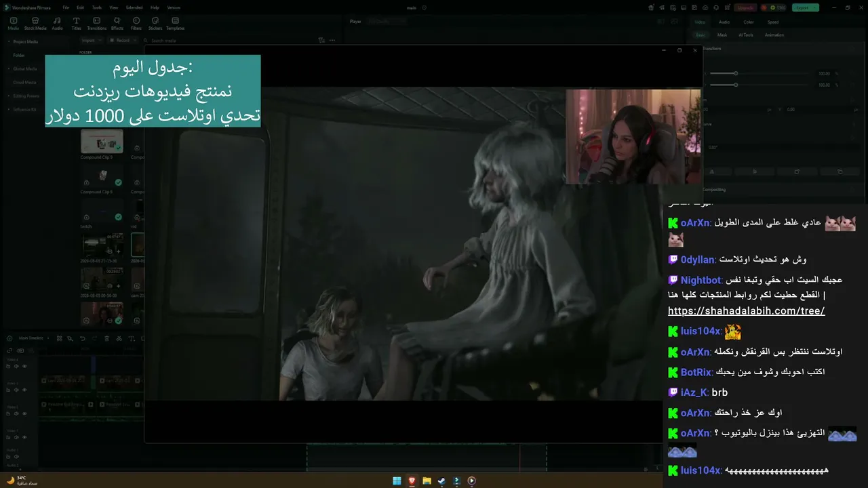Screen dimensions: 868x488
Task: Switch to the Mask sub-tab
Action: click(x=722, y=35)
